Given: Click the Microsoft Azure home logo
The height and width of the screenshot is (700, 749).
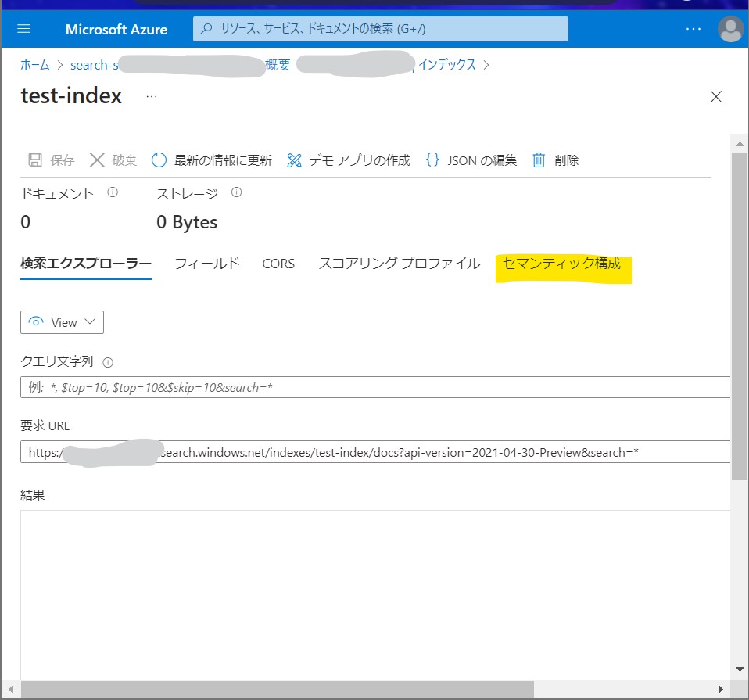Looking at the screenshot, I should [x=116, y=29].
